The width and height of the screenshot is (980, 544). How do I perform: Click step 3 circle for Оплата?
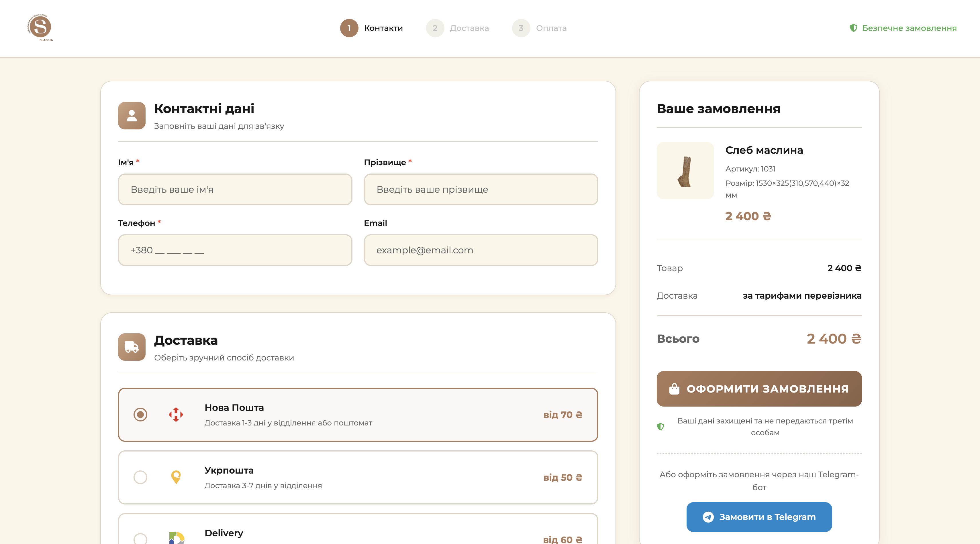[x=521, y=28]
